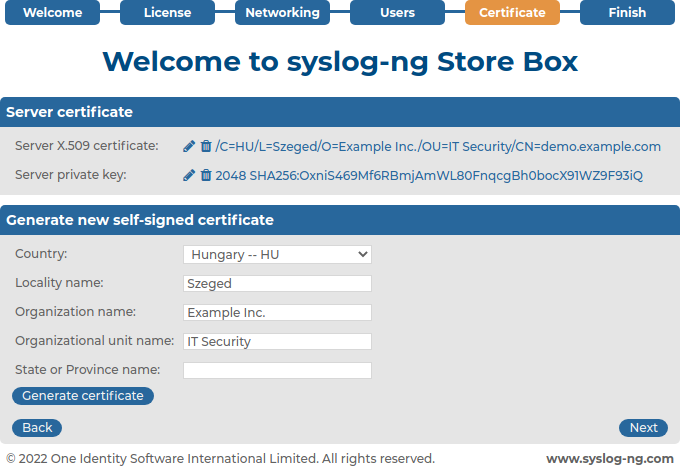The width and height of the screenshot is (680, 467).
Task: Go to the Users step
Action: 397,12
